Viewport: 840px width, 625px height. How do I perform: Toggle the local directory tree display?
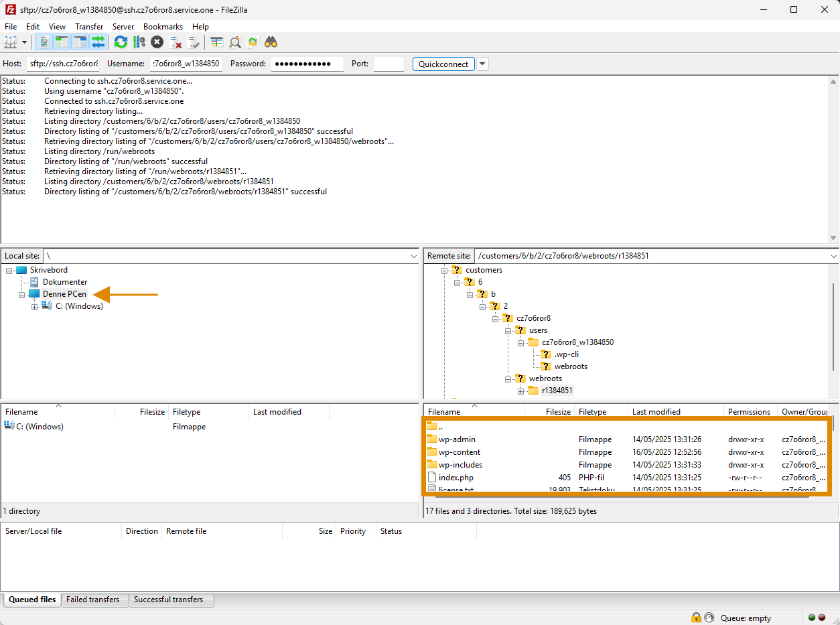click(x=62, y=42)
